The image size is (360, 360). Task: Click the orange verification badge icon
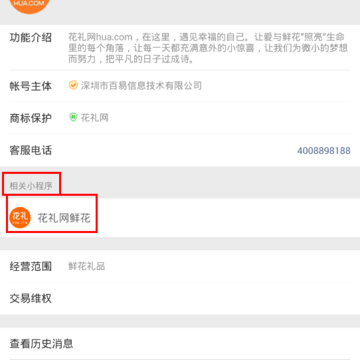pos(73,85)
